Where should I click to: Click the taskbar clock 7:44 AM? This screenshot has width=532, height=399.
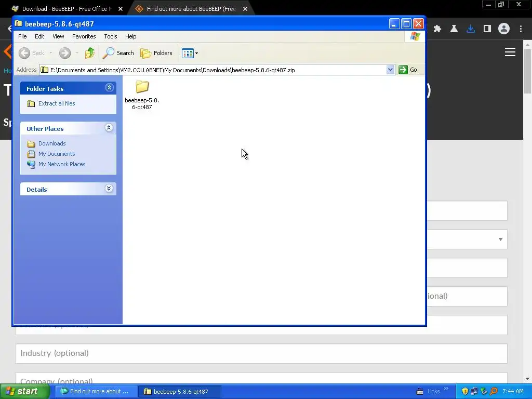point(513,392)
